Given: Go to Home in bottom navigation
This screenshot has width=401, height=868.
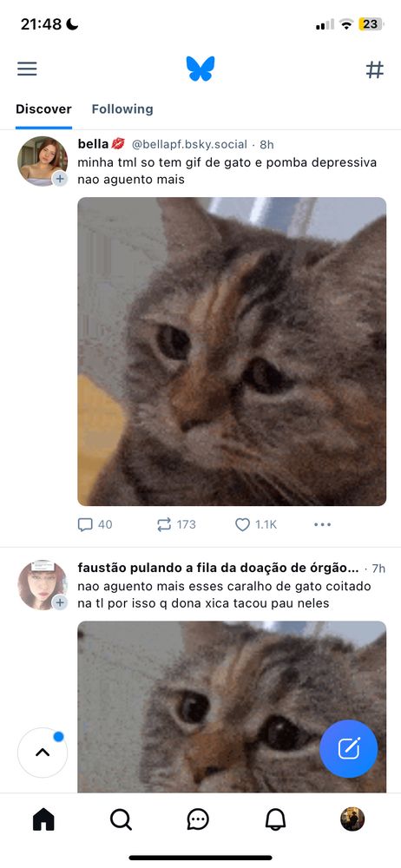Looking at the screenshot, I should tap(43, 819).
